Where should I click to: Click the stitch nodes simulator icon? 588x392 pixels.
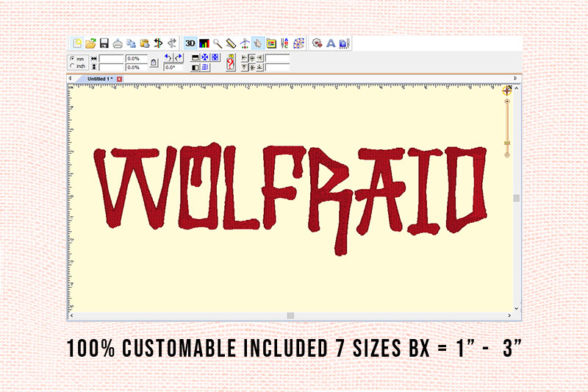click(298, 43)
